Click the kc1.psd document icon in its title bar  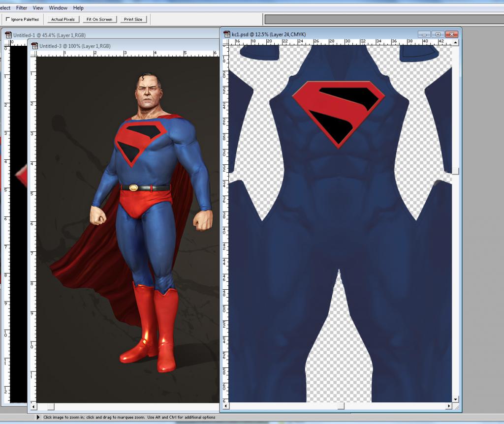point(227,34)
